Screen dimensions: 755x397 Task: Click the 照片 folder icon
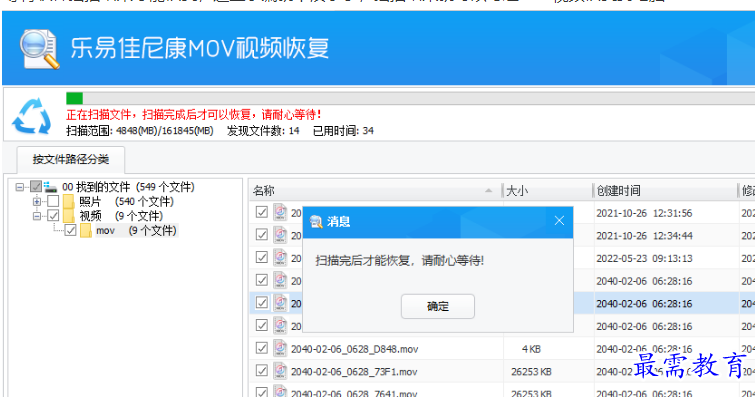coord(68,201)
